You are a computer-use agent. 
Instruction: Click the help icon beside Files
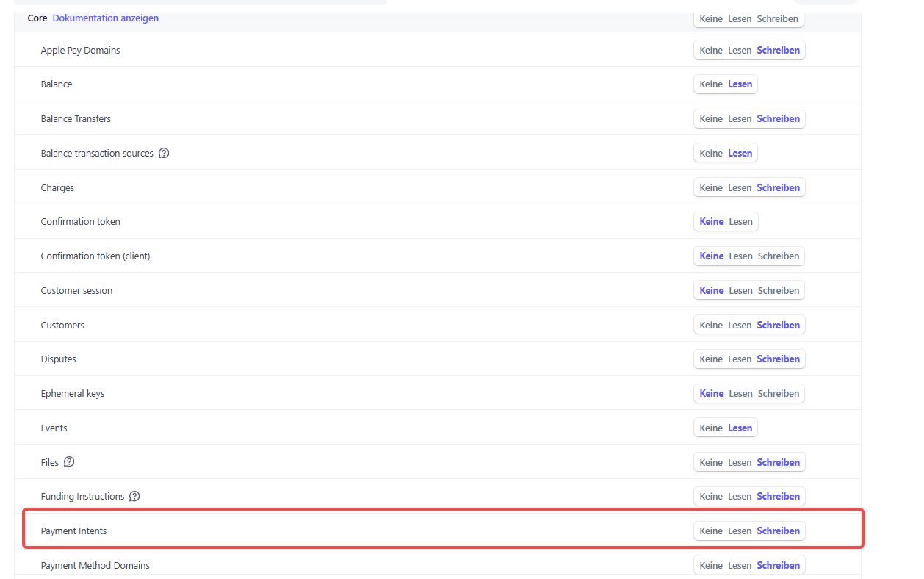click(69, 462)
